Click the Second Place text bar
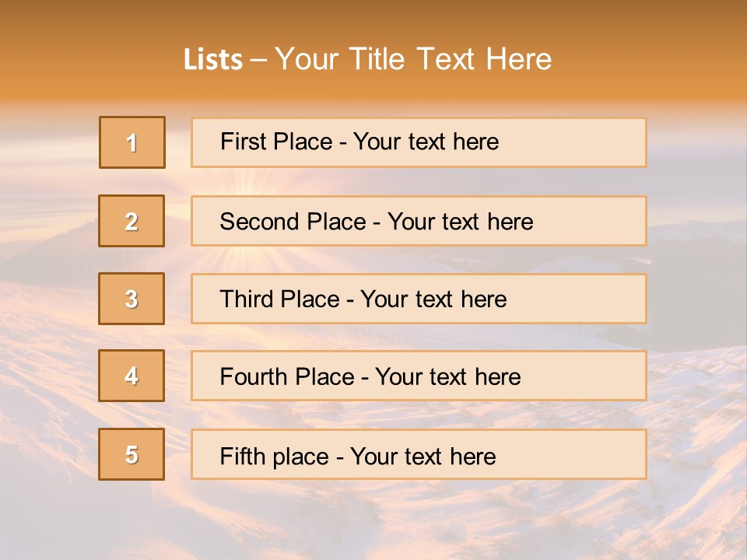The height and width of the screenshot is (560, 747). [x=419, y=221]
